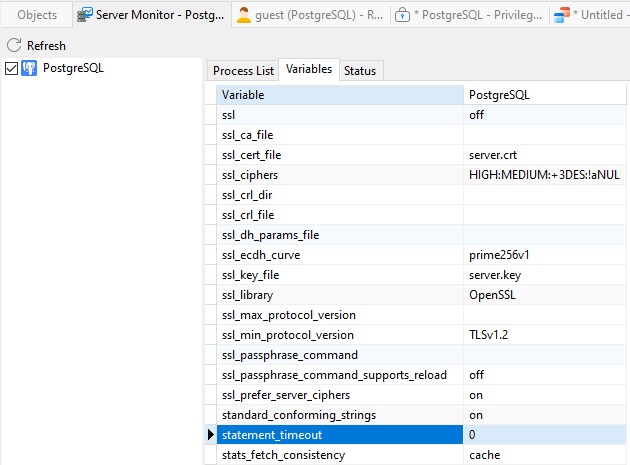Screen dimensions: 630x465
Task: Select the ssl_max_protocol_version variable
Action: [x=340, y=315]
